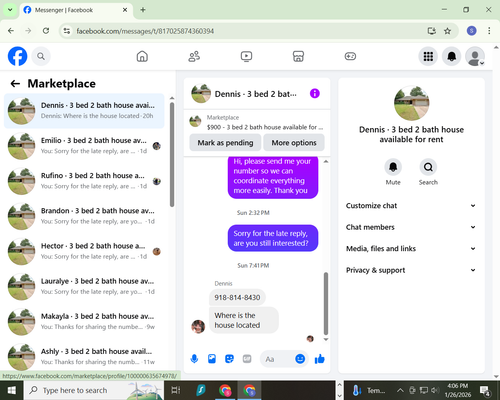The image size is (500, 400).
Task: Open the emoji picker smiley icon
Action: [x=300, y=359]
